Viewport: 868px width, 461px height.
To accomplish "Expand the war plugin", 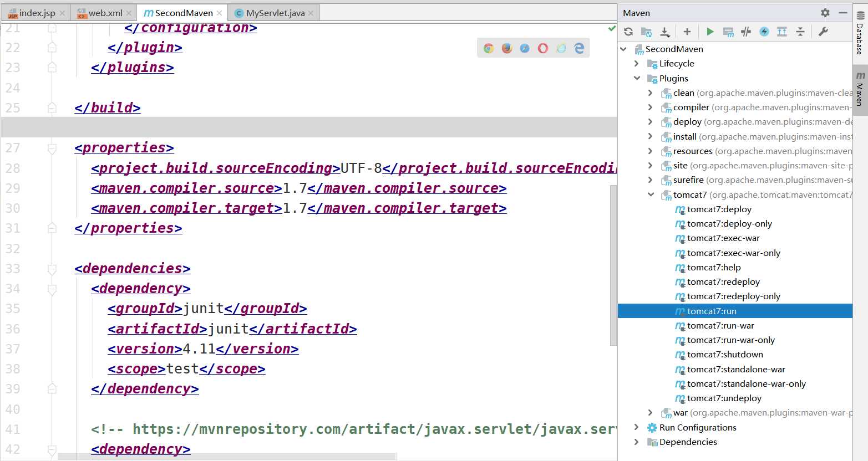I will click(x=651, y=412).
